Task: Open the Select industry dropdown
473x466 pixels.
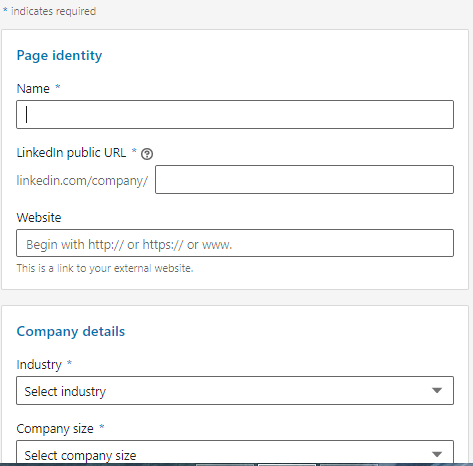Action: pos(235,391)
